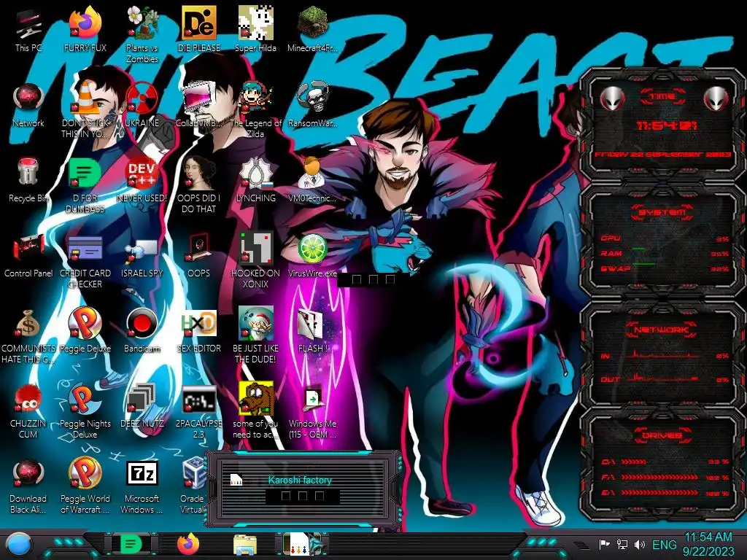Select the DIE PLEASE desktop icon
Viewport: 747px width, 560px height.
[x=198, y=29]
